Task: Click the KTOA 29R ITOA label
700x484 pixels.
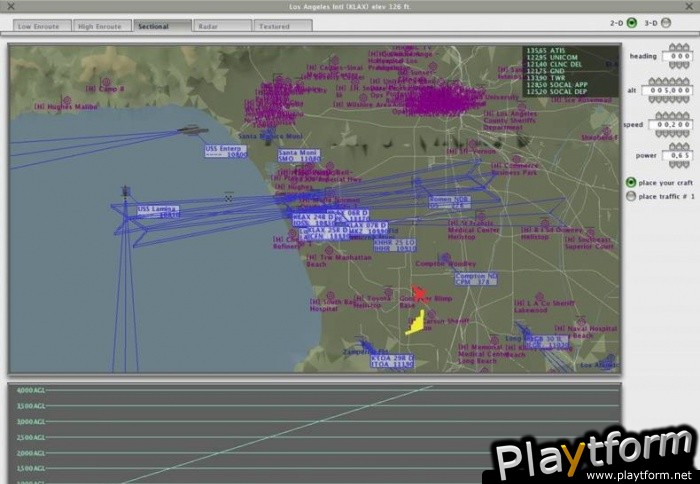Action: [x=392, y=361]
